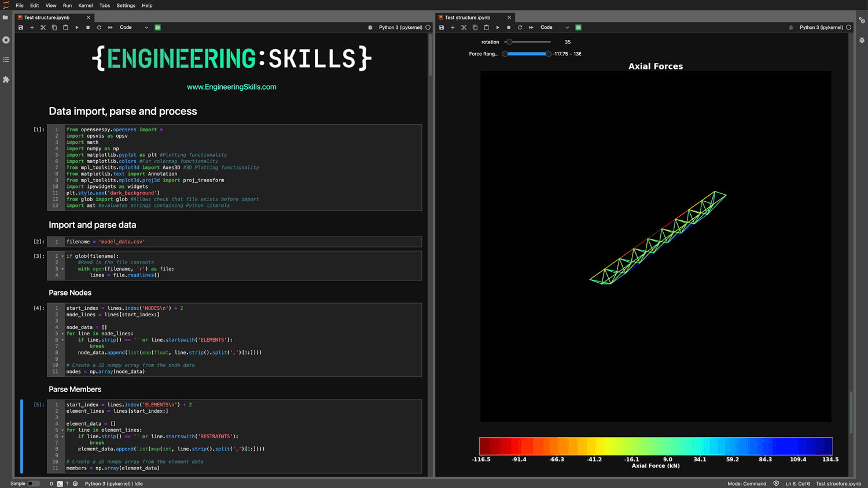Open the File menu

click(20, 5)
